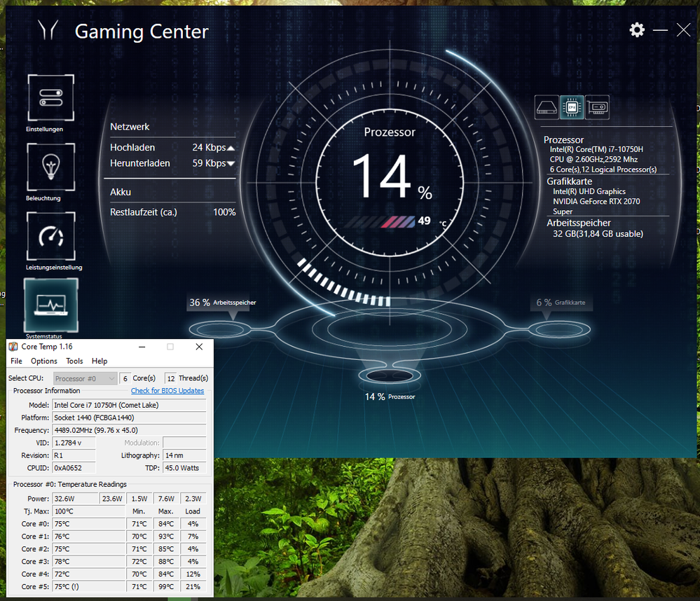700x601 pixels.
Task: Select the graphics card hardware icon
Action: click(x=597, y=107)
